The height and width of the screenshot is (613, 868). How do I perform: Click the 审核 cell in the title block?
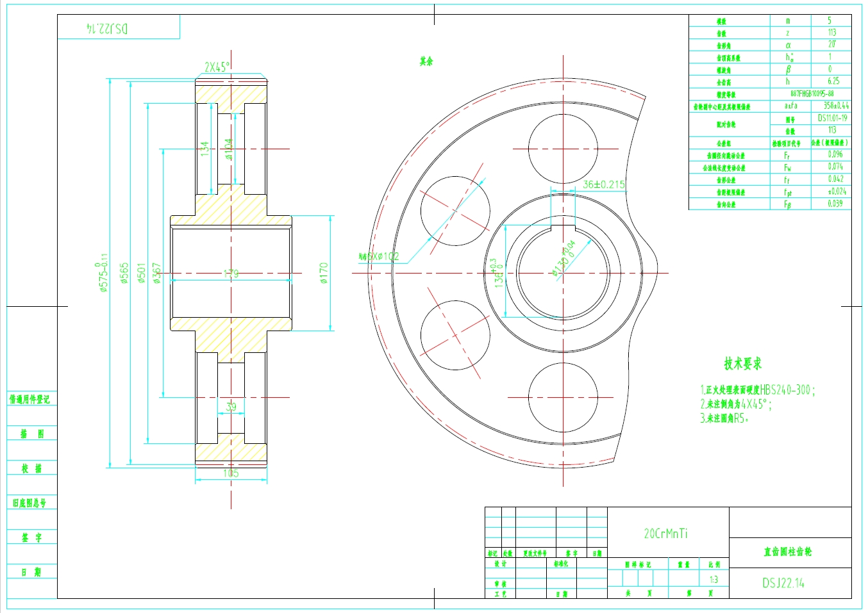[501, 584]
